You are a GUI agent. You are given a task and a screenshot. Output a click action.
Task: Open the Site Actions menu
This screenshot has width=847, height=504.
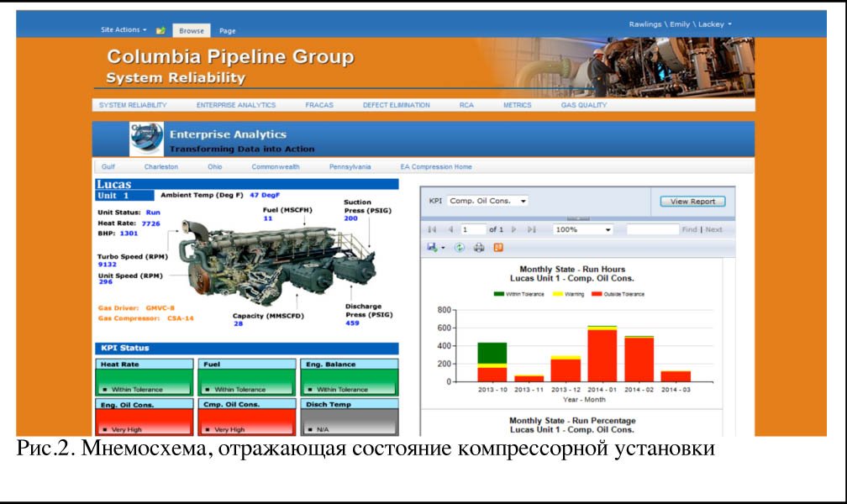123,30
